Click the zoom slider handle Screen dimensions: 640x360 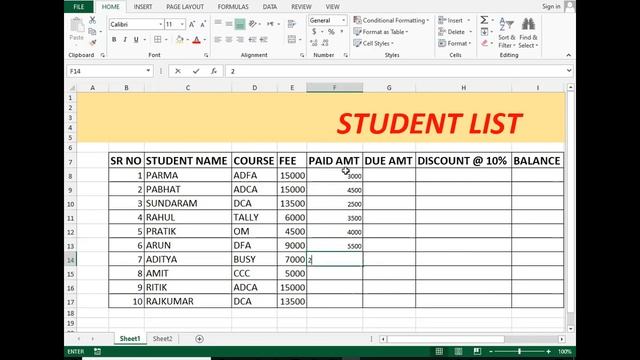coord(519,351)
